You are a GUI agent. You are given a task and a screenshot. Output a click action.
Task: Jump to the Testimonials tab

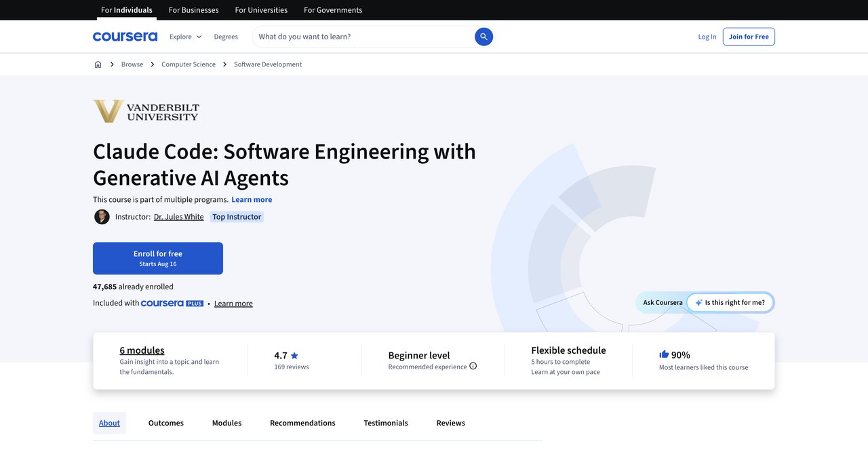pos(386,423)
